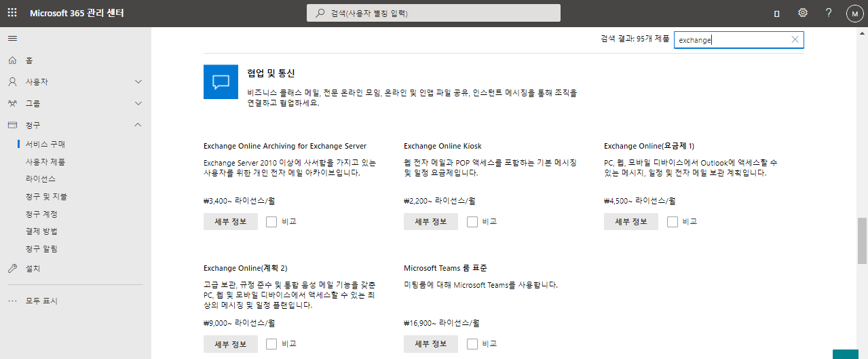
Task: Click the Microsoft 365 관리 센터 title
Action: (x=77, y=14)
